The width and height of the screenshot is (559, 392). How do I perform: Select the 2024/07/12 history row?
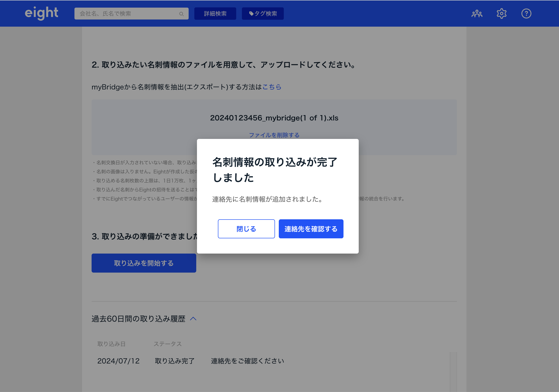click(x=118, y=361)
